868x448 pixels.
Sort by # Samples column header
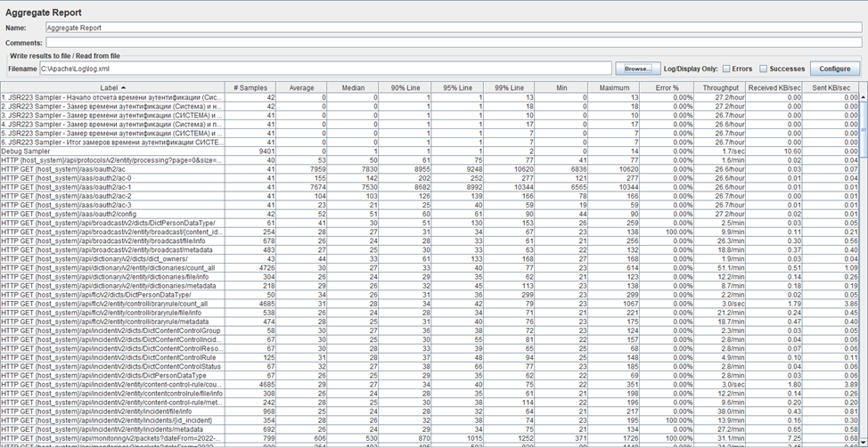(250, 87)
